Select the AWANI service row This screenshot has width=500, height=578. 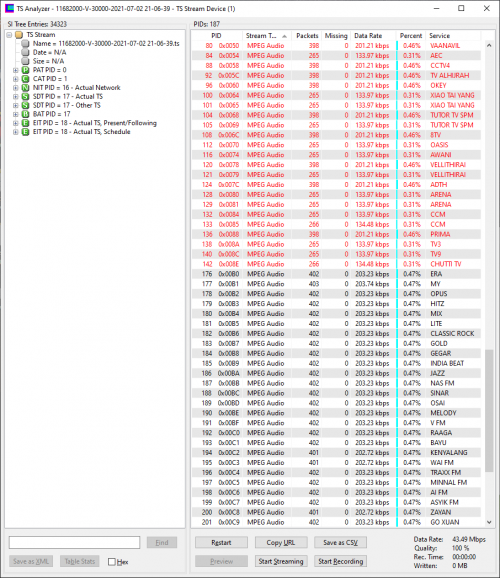(x=336, y=155)
